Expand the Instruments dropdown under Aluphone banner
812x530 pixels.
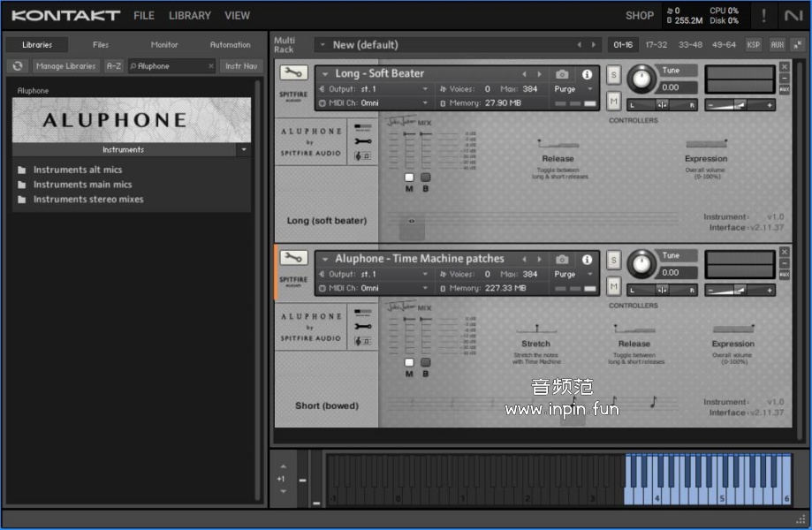tap(243, 150)
